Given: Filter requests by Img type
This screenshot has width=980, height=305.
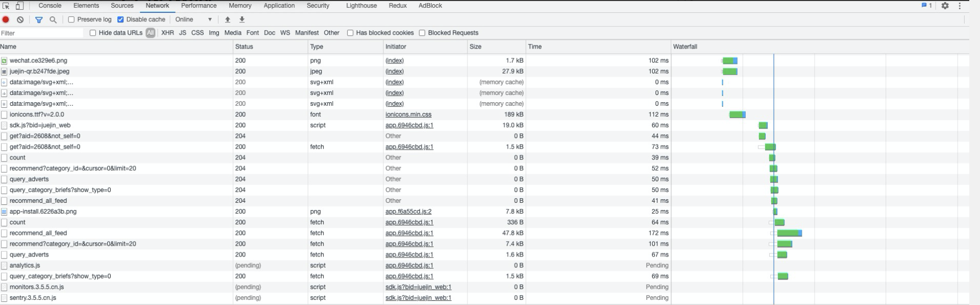Looking at the screenshot, I should pyautogui.click(x=214, y=33).
